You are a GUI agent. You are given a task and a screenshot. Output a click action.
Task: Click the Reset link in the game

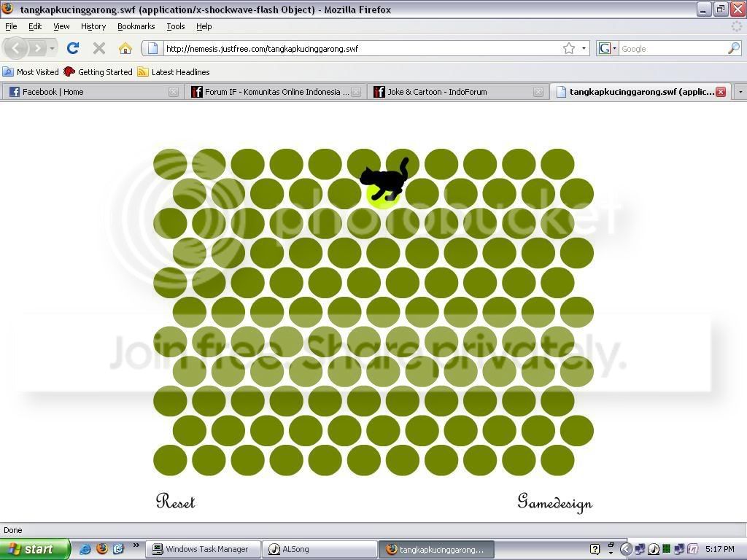click(x=175, y=501)
